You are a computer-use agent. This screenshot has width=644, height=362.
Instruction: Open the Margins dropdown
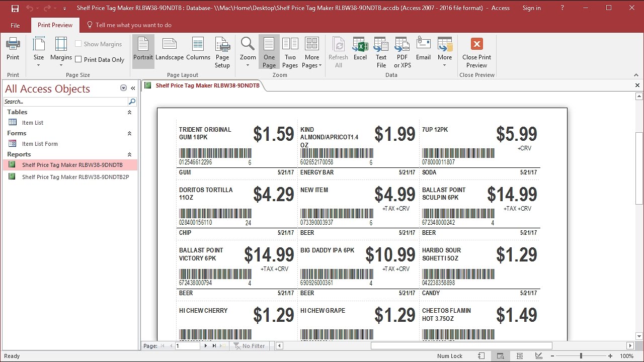[61, 52]
